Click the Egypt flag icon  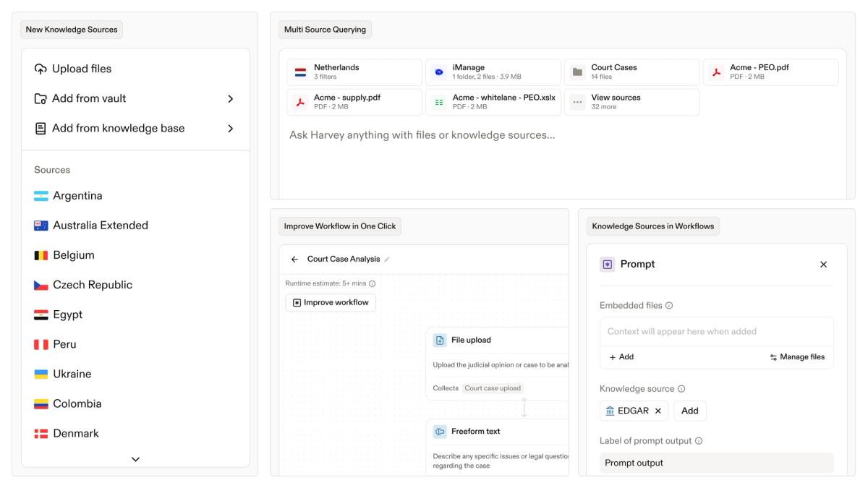tap(41, 314)
